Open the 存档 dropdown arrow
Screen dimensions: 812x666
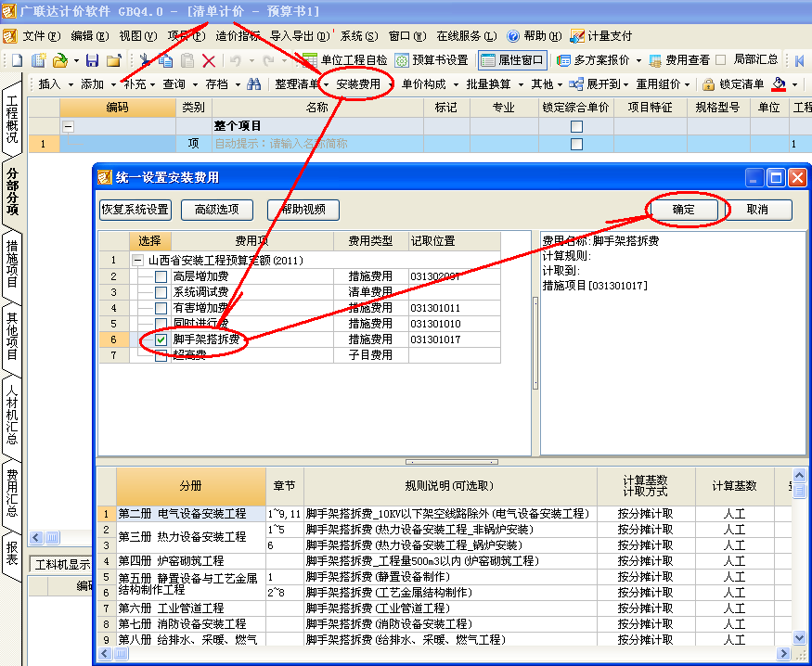[x=238, y=84]
